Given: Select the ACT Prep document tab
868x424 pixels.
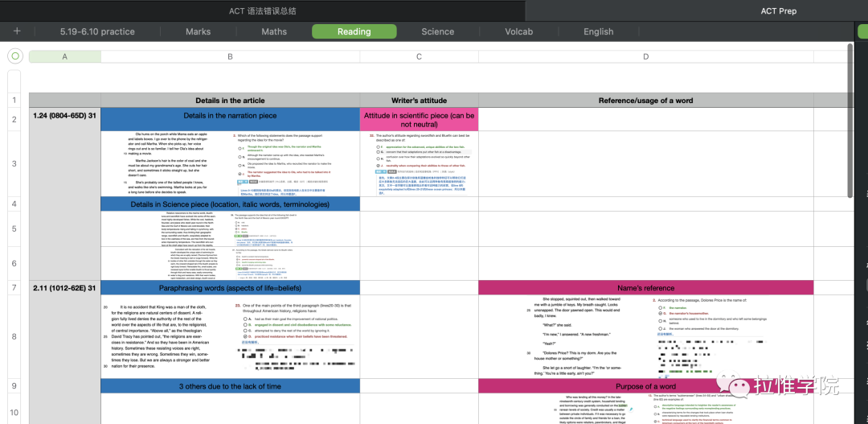Looking at the screenshot, I should point(778,10).
